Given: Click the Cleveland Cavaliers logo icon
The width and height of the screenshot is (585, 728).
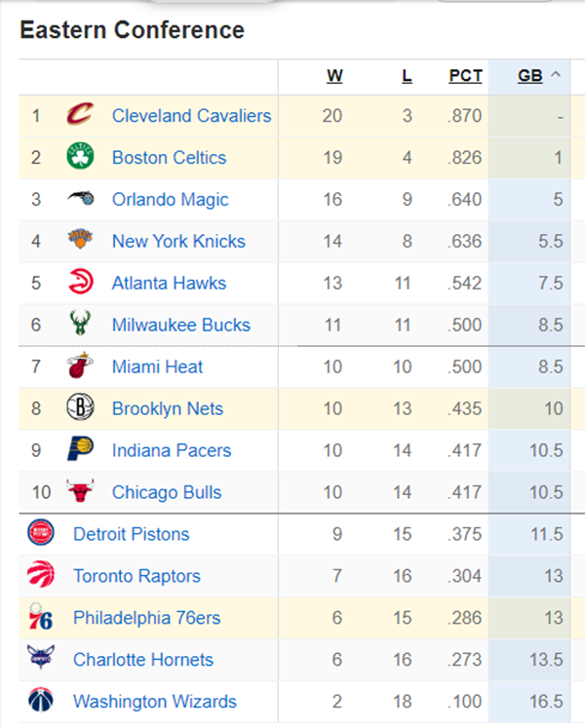Looking at the screenshot, I should coord(80,114).
